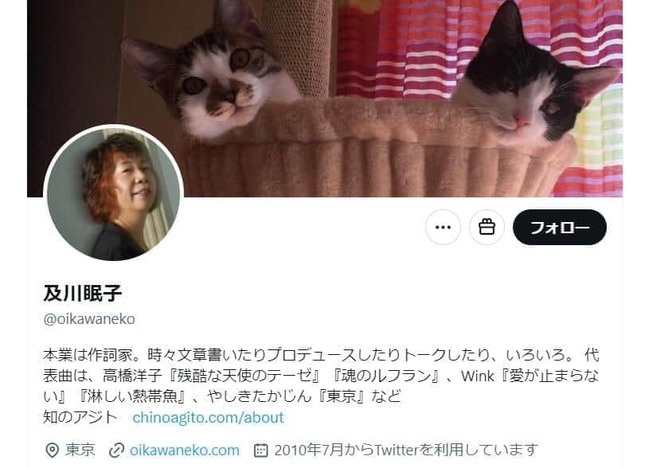Click the 知のアジト label in bio
The image size is (645, 468).
coord(80,417)
